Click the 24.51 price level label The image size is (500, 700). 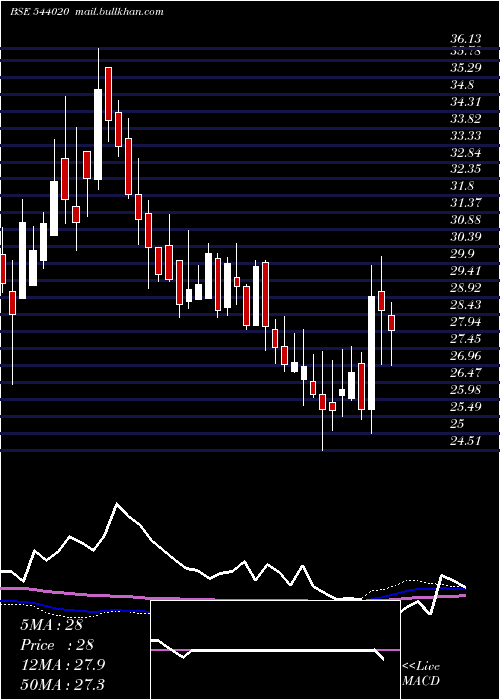click(466, 440)
